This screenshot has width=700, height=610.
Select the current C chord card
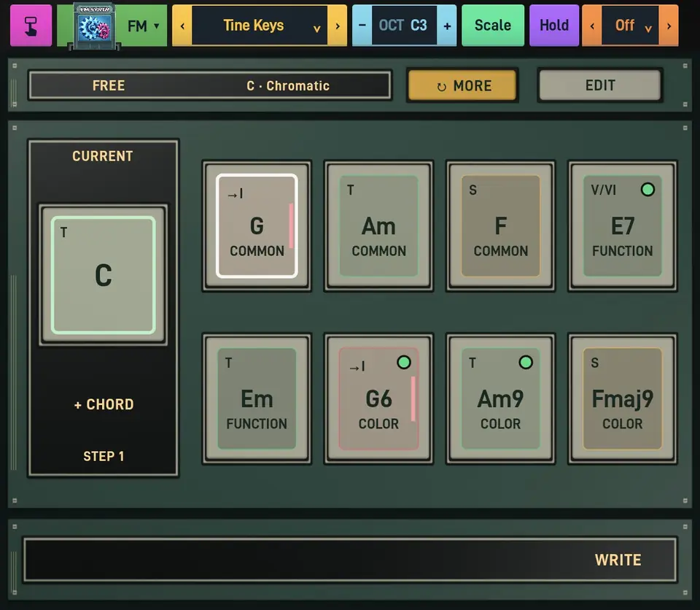tap(103, 275)
